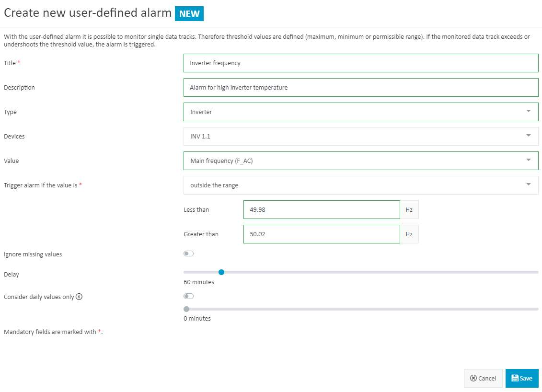The image size is (542, 392).
Task: Open the Type dropdown showing Inverter
Action: (361, 112)
